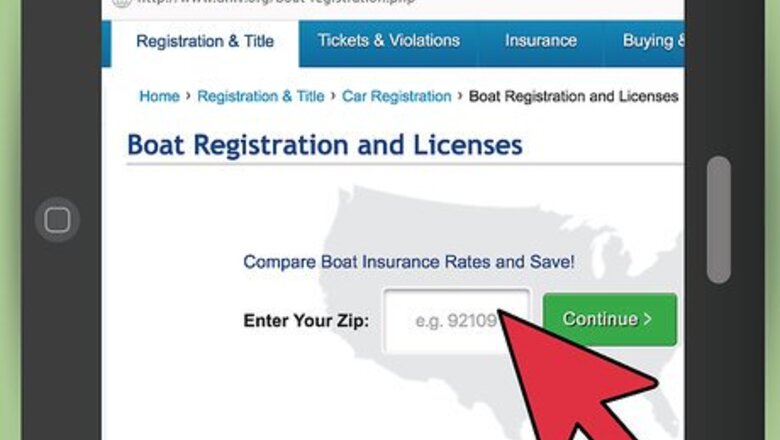Screen dimensions: 780x440
Task: Follow the Registration & Title breadcrumb link
Action: click(x=260, y=97)
